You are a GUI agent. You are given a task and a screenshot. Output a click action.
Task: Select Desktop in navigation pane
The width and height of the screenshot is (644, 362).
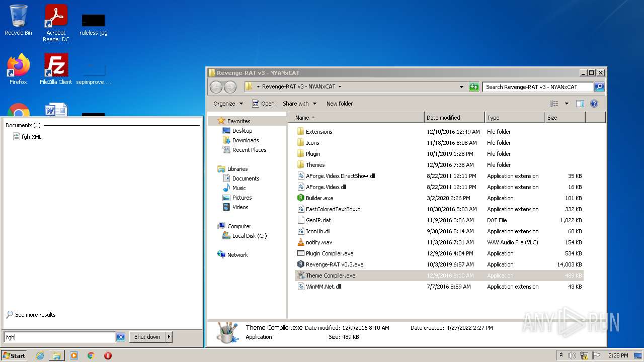[x=237, y=131]
